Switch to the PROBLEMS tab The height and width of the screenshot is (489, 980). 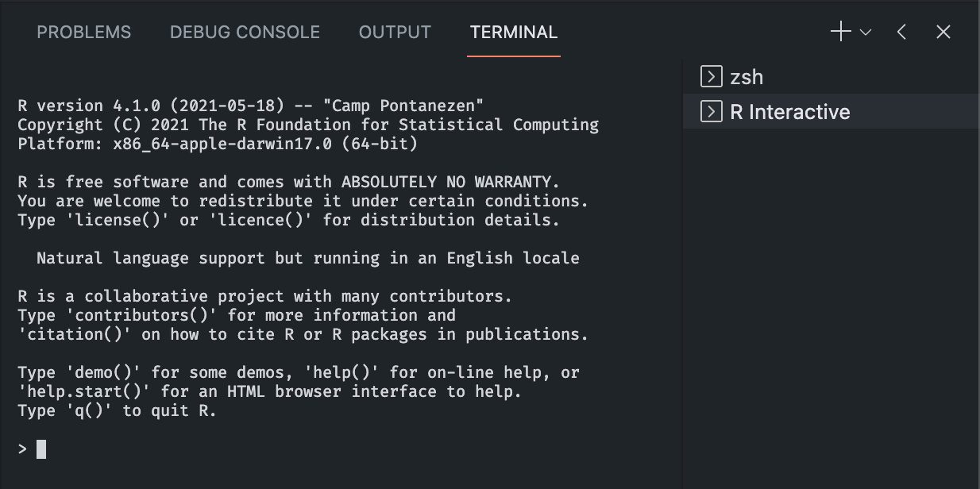(84, 33)
